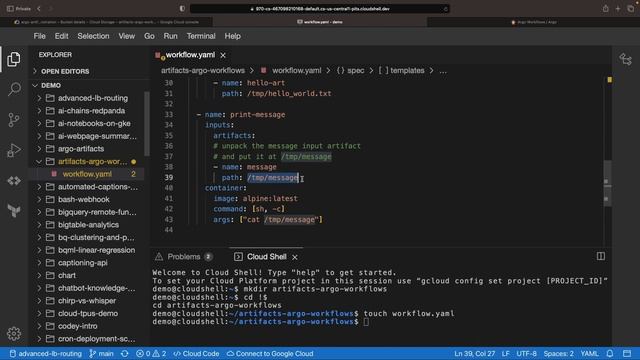This screenshot has width=640, height=360.
Task: Change the UTF-8 encoding
Action: coord(527,354)
